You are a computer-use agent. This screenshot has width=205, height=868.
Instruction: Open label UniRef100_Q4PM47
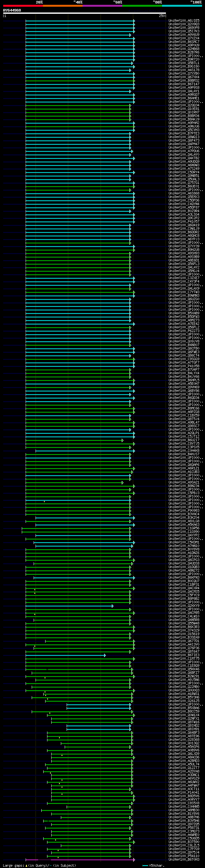pos(184,144)
